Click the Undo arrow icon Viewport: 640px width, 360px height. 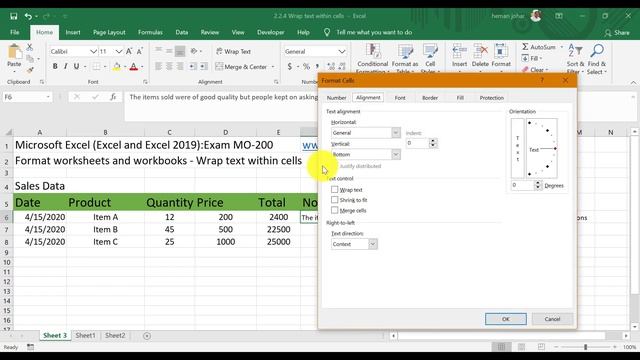[x=28, y=16]
